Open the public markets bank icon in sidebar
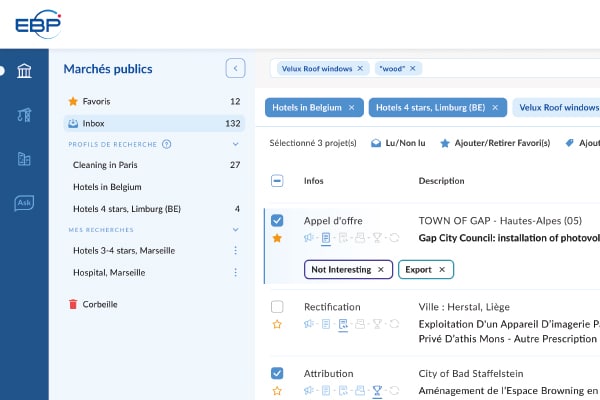 24,71
